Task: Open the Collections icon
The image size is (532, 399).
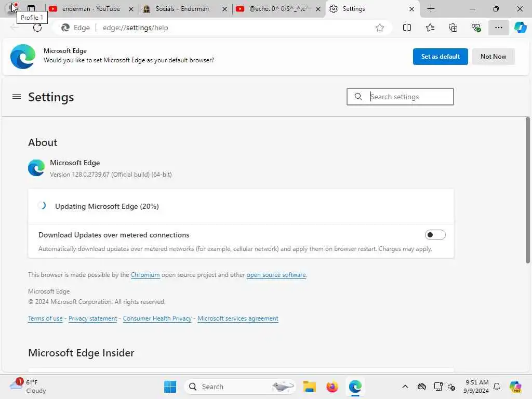Action: click(x=453, y=28)
